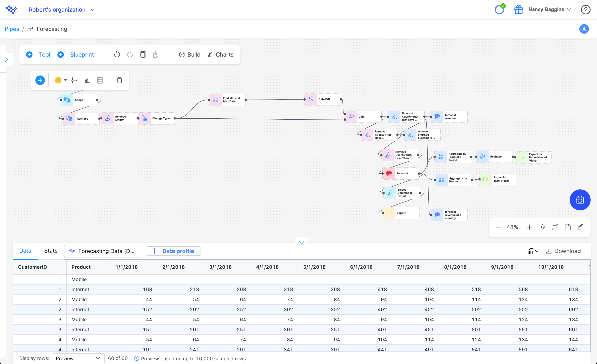Click the blue plus add-node icon
This screenshot has width=597, height=364.
click(40, 80)
